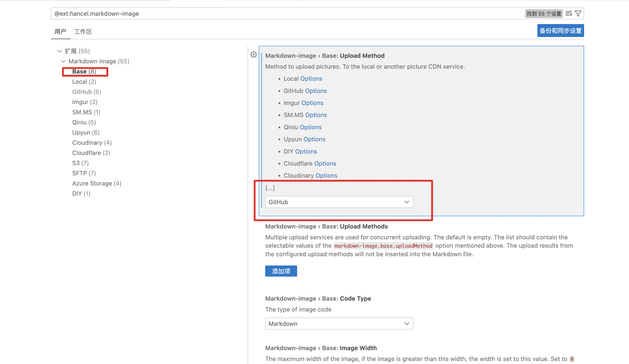The height and width of the screenshot is (364, 629).
Task: Click the filter settings funnel icon
Action: click(578, 13)
